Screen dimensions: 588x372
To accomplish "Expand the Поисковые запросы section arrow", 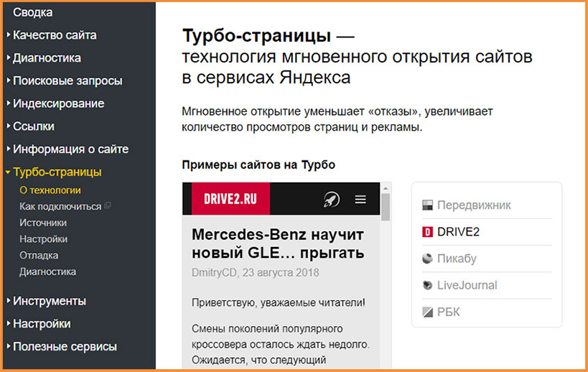I will [8, 80].
